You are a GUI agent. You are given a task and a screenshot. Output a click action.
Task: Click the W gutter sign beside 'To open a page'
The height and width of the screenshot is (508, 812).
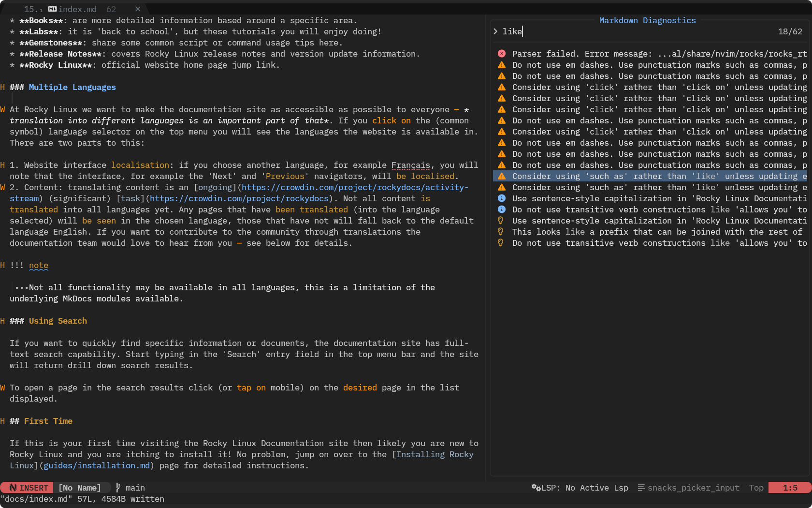[3, 388]
